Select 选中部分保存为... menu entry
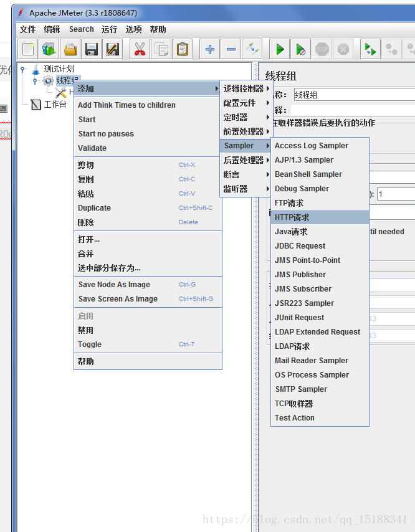This screenshot has height=532, width=415. click(x=148, y=268)
